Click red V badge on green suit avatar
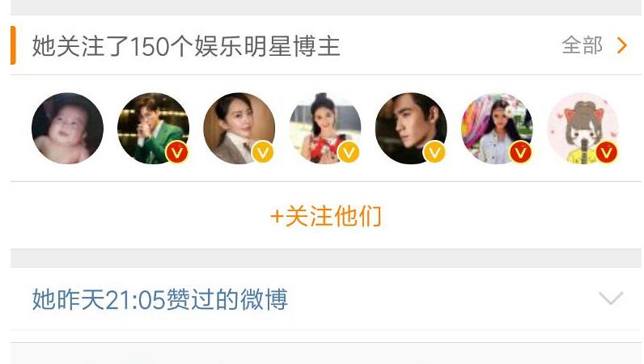Viewport: 644px width, 364px height. coord(177,152)
